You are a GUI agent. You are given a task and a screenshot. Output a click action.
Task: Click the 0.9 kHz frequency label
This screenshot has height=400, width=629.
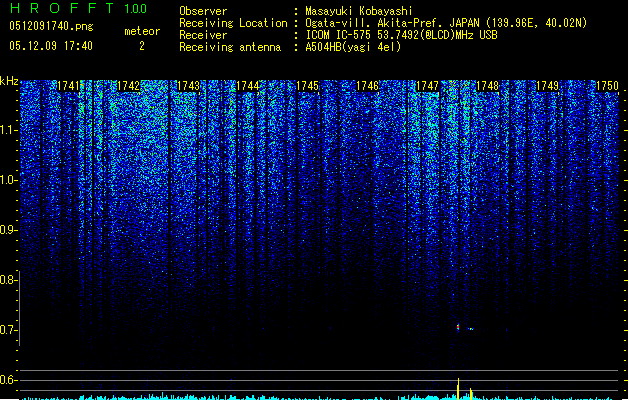8,230
